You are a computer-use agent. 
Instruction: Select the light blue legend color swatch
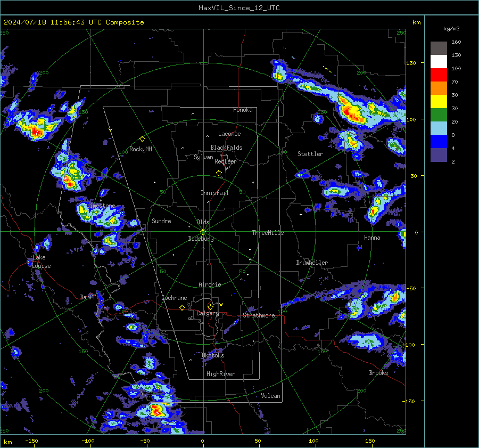pyautogui.click(x=439, y=128)
